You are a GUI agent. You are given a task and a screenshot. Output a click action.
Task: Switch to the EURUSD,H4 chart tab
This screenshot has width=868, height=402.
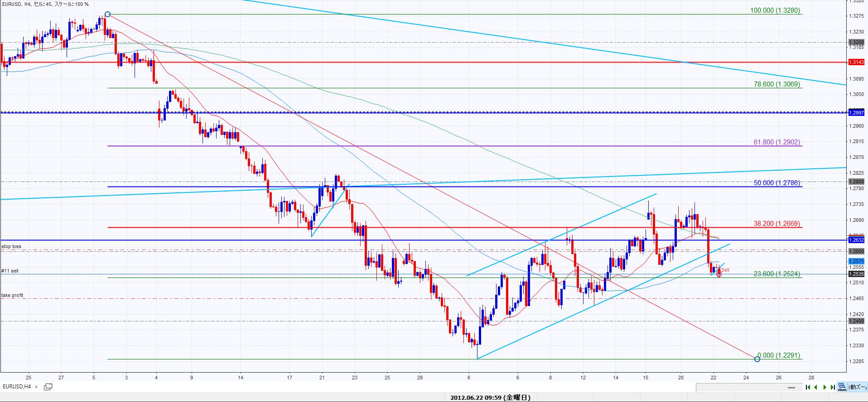17,387
